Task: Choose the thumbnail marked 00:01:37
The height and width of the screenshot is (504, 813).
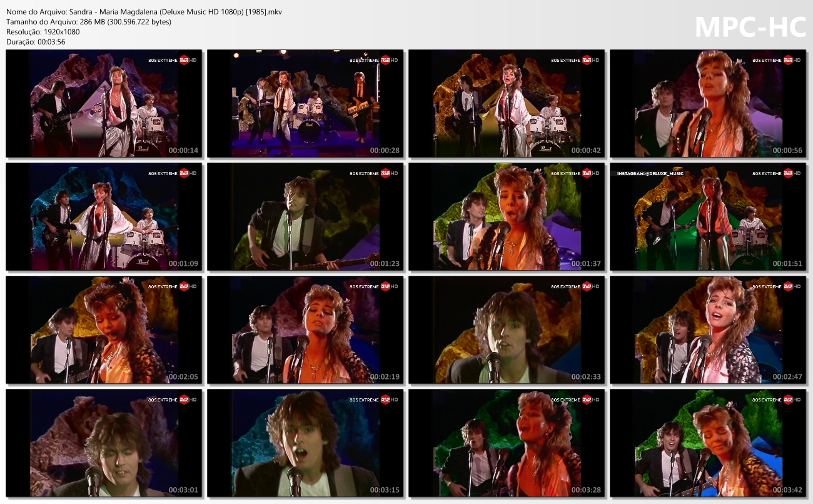Action: 507,216
